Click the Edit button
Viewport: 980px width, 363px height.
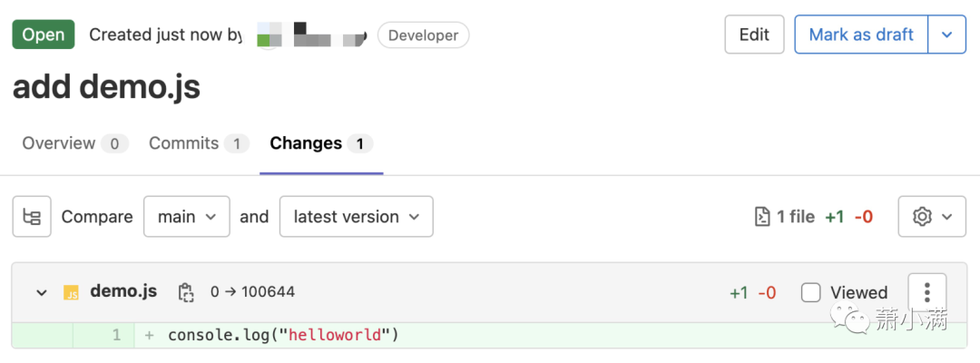pyautogui.click(x=754, y=35)
